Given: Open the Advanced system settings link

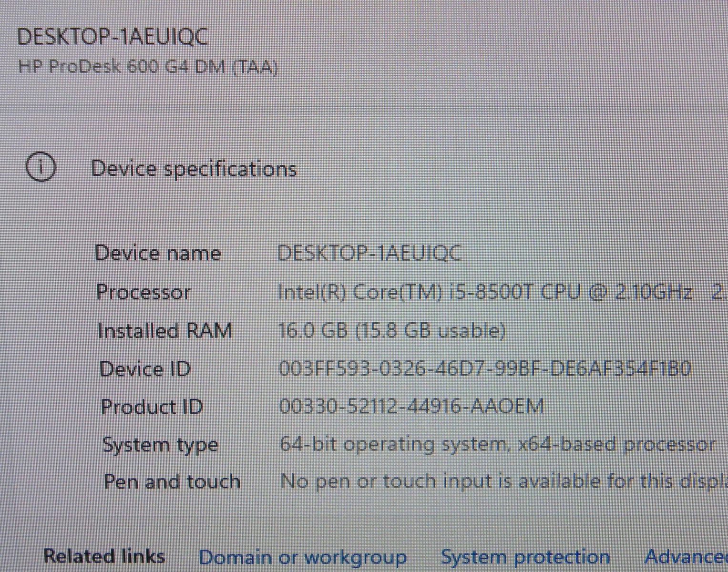Looking at the screenshot, I should (686, 556).
